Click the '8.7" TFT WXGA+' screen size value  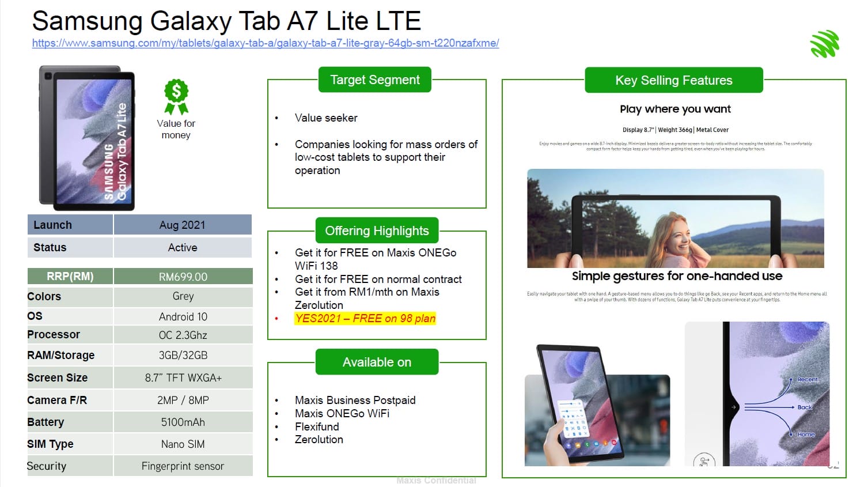click(x=183, y=377)
